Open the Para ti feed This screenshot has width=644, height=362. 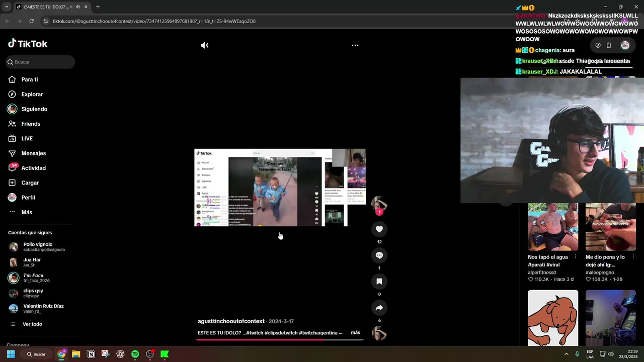pyautogui.click(x=29, y=79)
